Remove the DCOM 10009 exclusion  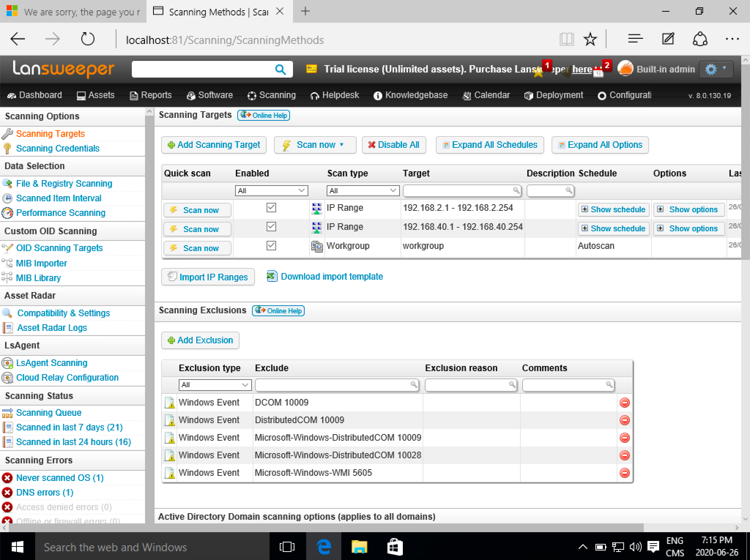(x=625, y=403)
